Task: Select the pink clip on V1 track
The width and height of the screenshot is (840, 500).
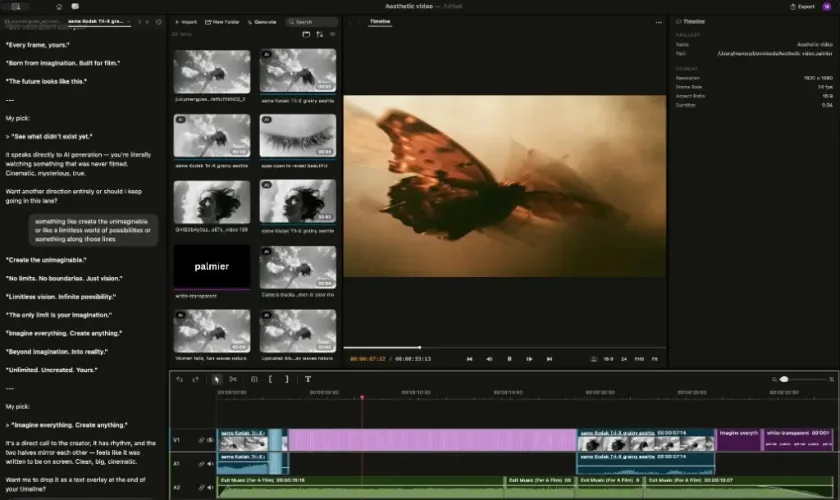Action: tap(432, 440)
